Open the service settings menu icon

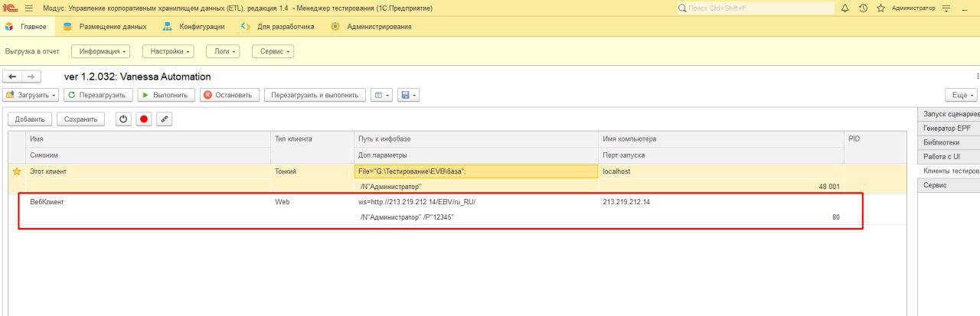click(x=946, y=8)
